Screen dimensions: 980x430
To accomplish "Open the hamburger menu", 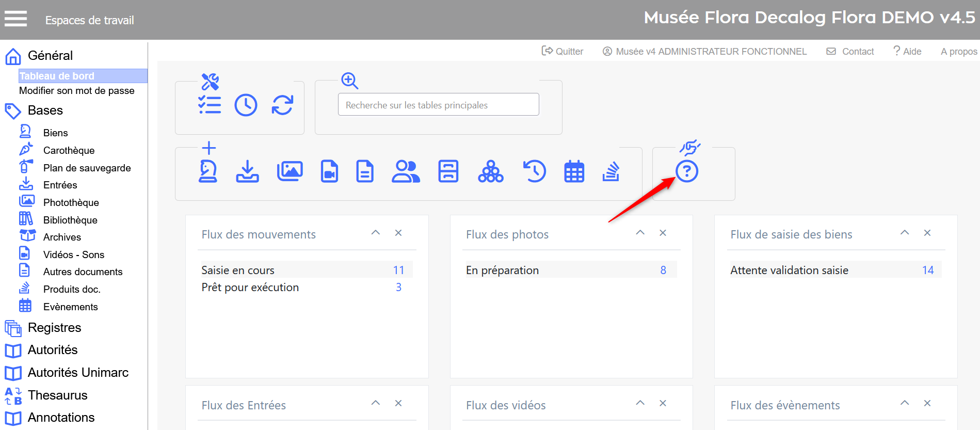I will [15, 19].
